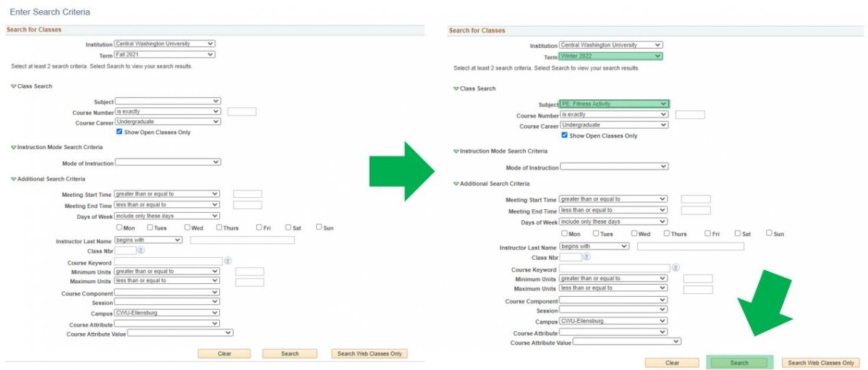Uncheck Show Open Classes Only in Winter 2022 form
Screen dimensions: 868x370
coord(565,135)
